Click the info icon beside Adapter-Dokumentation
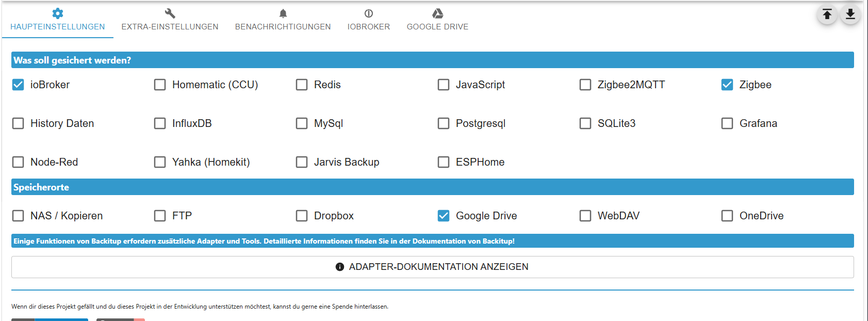The width and height of the screenshot is (868, 321). [x=340, y=267]
